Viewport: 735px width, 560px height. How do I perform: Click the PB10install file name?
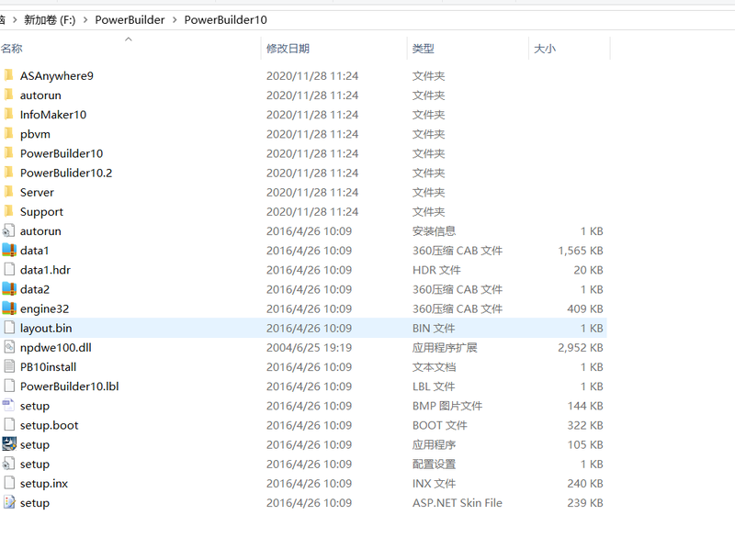click(x=49, y=367)
